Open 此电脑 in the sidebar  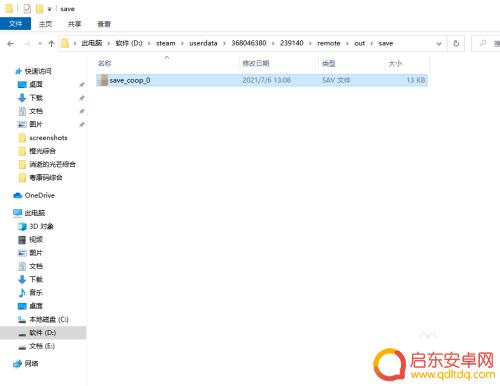coord(35,213)
